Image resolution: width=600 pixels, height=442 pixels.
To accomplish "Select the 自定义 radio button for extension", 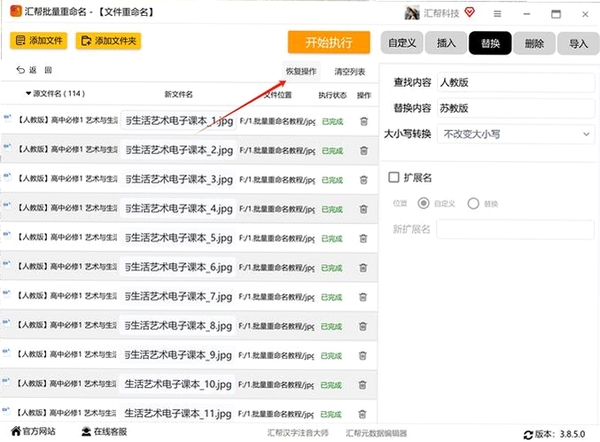I will coord(423,203).
